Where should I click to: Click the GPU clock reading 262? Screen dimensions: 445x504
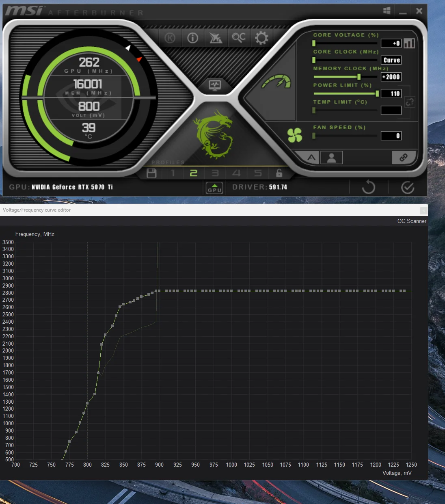point(89,62)
